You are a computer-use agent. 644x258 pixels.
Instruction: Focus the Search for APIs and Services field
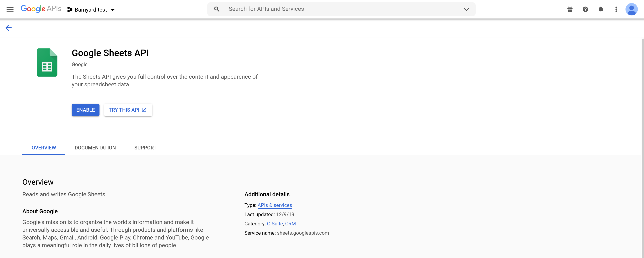pyautogui.click(x=341, y=9)
